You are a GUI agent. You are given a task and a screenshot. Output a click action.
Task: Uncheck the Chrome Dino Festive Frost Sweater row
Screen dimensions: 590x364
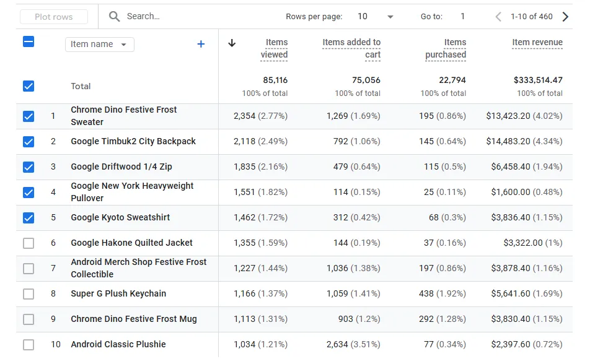[x=29, y=116]
